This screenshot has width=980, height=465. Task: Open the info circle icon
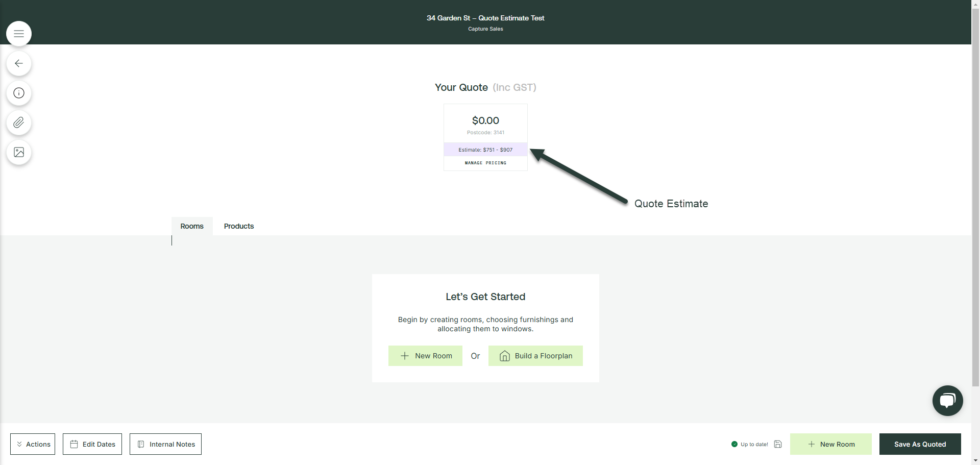[x=19, y=93]
